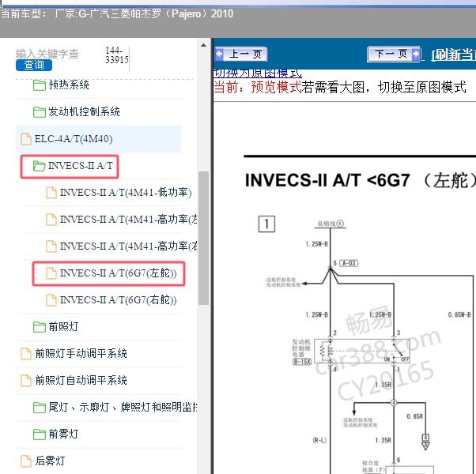Click file icon of INVECS-II A/T(6G7(右舵))
476x474 pixels.
point(51,300)
